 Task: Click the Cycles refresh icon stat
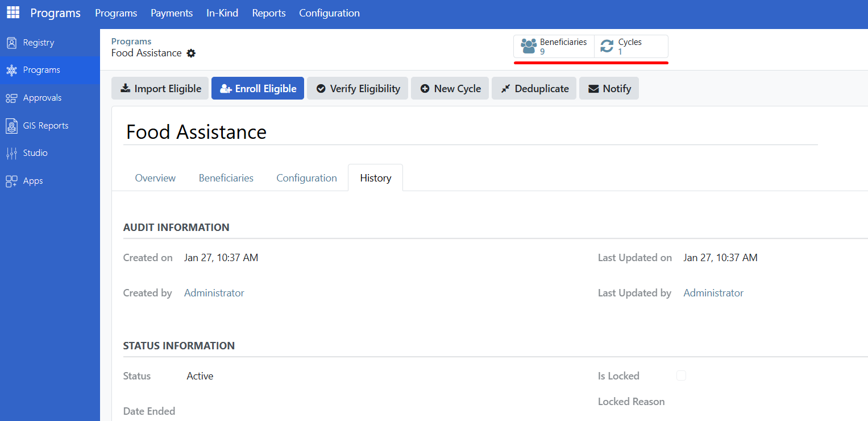[x=607, y=46]
